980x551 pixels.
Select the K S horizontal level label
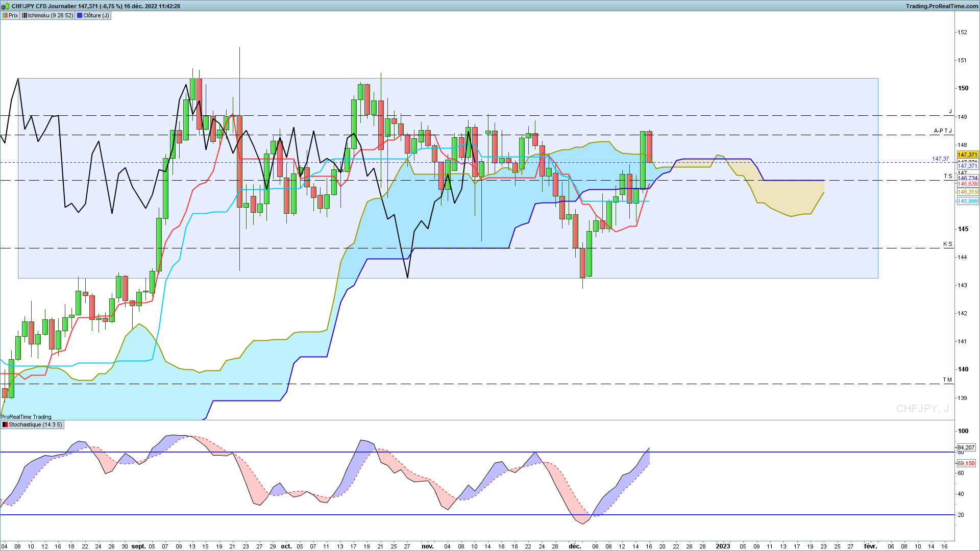pyautogui.click(x=947, y=244)
